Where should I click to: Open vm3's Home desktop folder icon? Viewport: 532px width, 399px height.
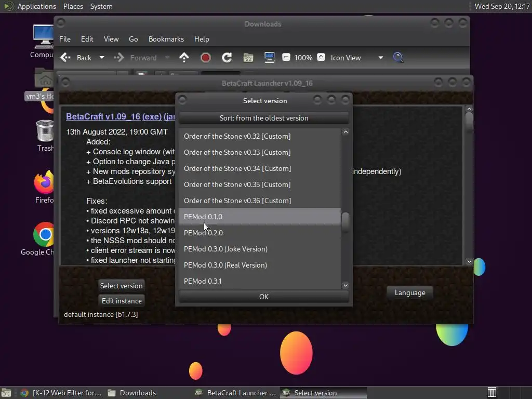(43, 84)
